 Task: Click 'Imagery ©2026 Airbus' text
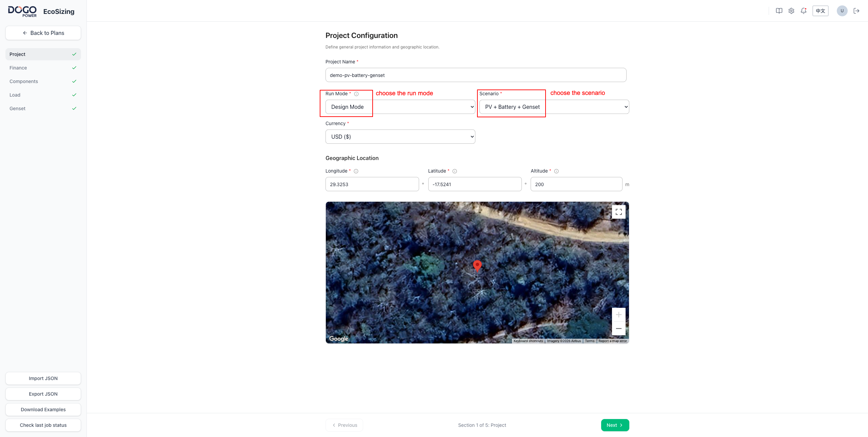click(564, 341)
